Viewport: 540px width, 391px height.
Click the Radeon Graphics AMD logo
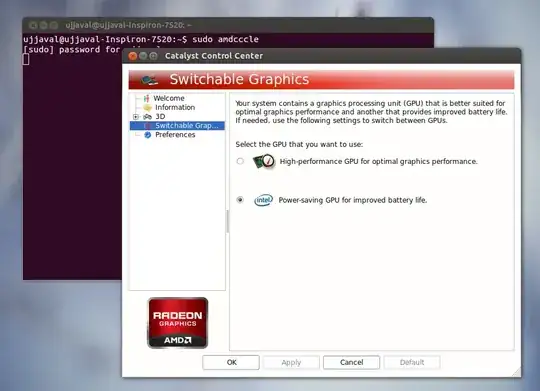pyautogui.click(x=178, y=323)
